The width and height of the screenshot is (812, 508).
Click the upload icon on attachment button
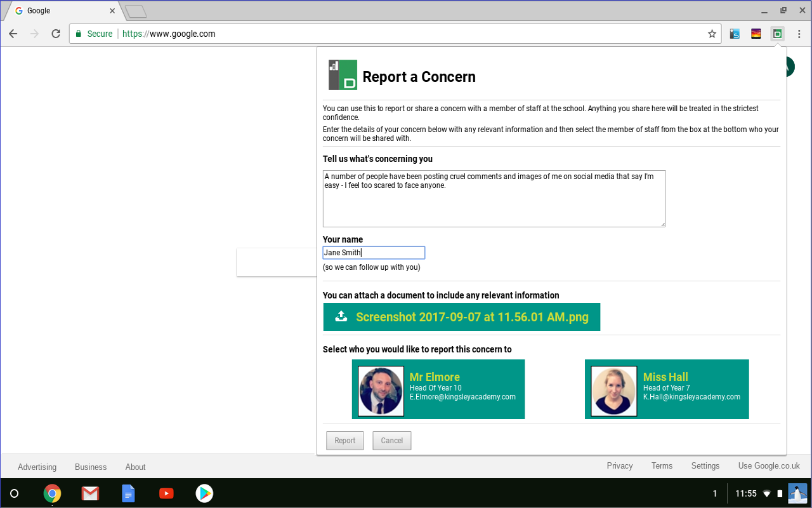coord(341,316)
